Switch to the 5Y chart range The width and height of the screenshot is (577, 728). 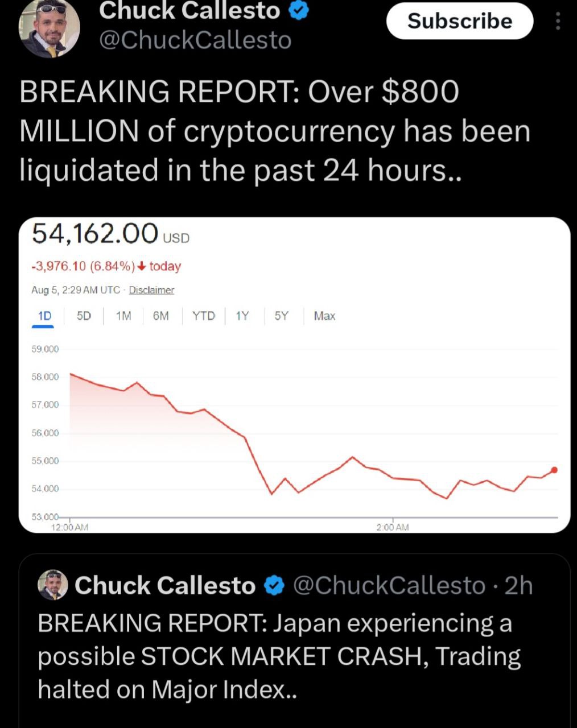tap(282, 316)
